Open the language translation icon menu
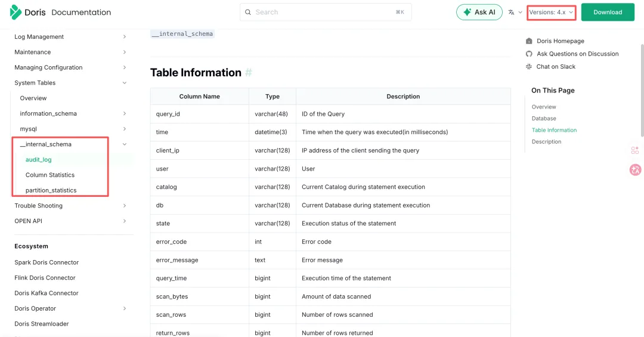The height and width of the screenshot is (337, 644). click(512, 12)
